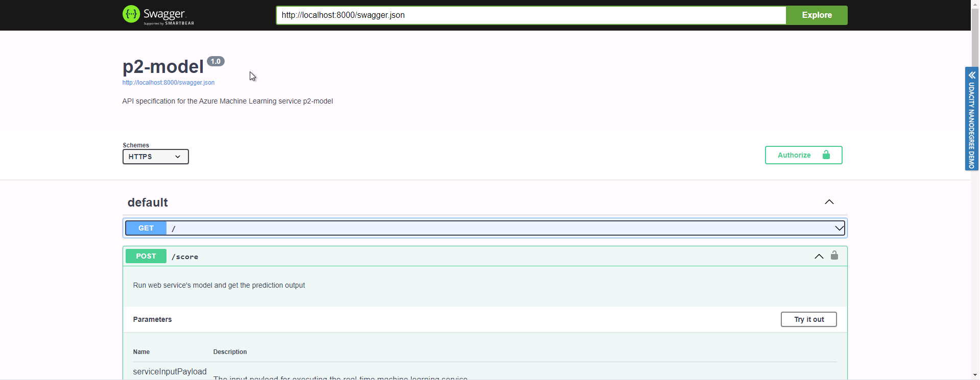Click the serviceInputPayload parameter name

[170, 371]
